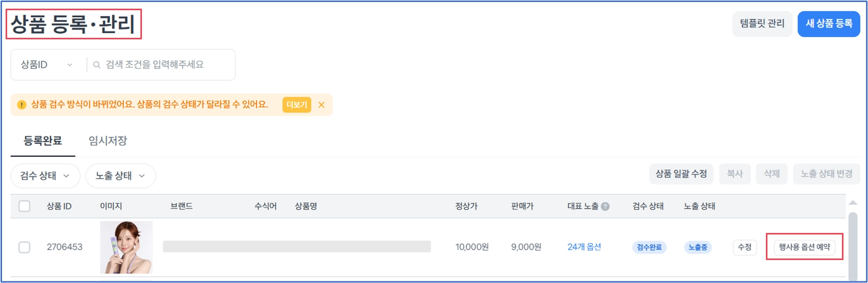This screenshot has width=868, height=283.
Task: Dismiss the inspection notice banner
Action: [321, 105]
